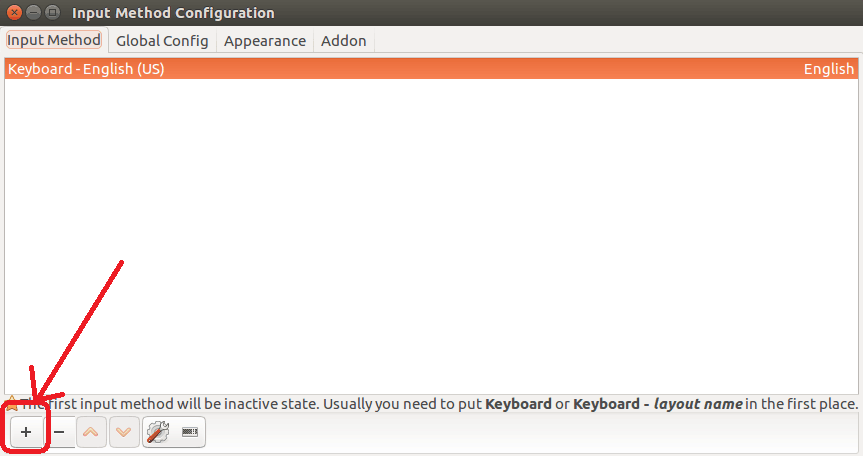
Task: Close the Input Method Configuration window
Action: (13, 12)
